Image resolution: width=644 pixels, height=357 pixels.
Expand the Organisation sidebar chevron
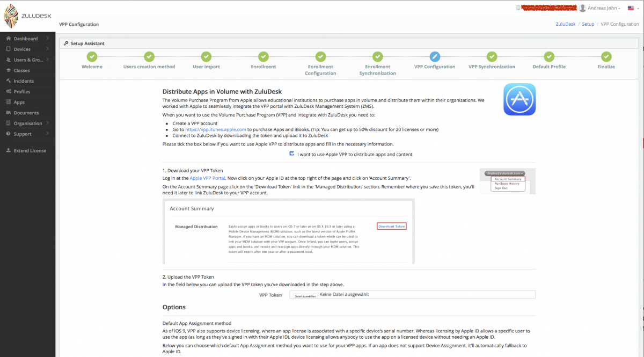coord(47,123)
